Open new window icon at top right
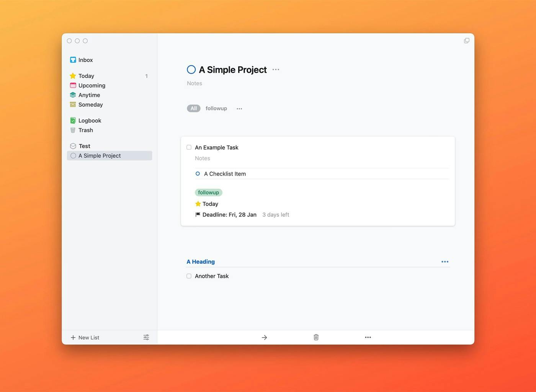Viewport: 536px width, 392px height. [x=466, y=41]
